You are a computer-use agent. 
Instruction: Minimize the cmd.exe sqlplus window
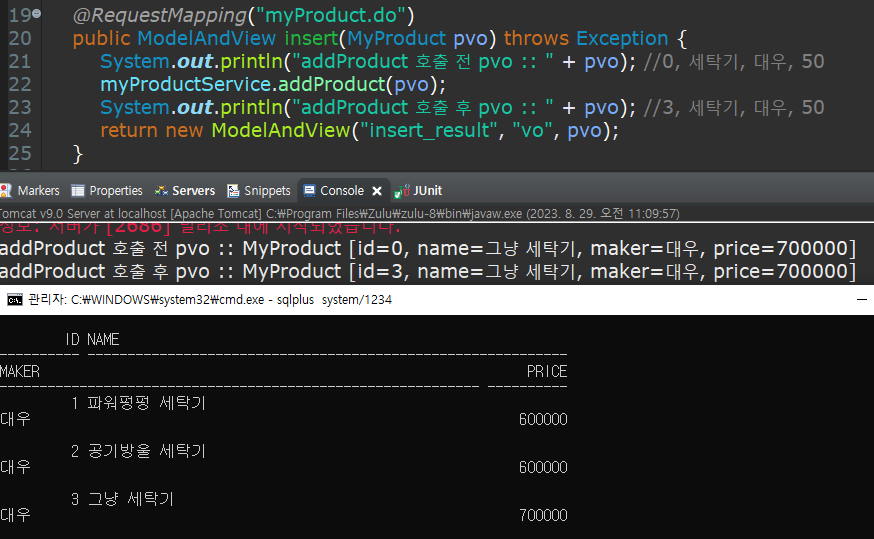click(862, 300)
